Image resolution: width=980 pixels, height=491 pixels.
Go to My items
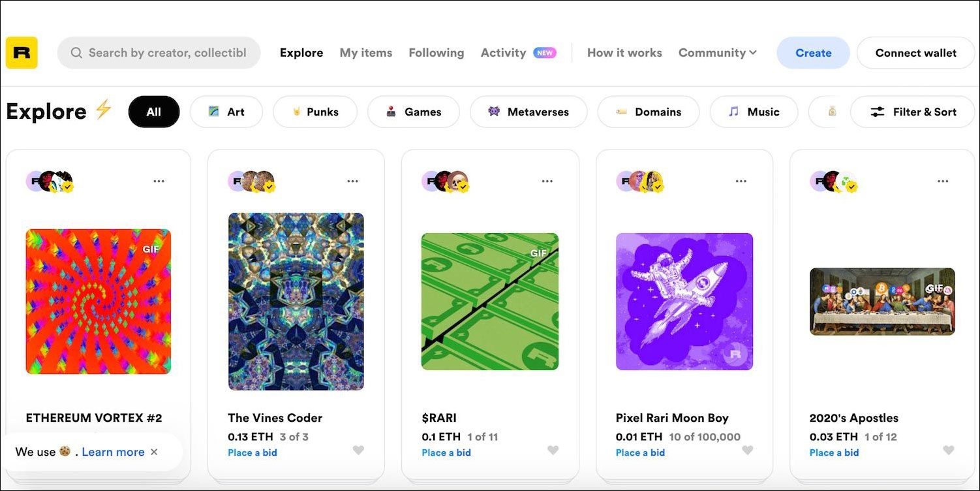click(365, 53)
